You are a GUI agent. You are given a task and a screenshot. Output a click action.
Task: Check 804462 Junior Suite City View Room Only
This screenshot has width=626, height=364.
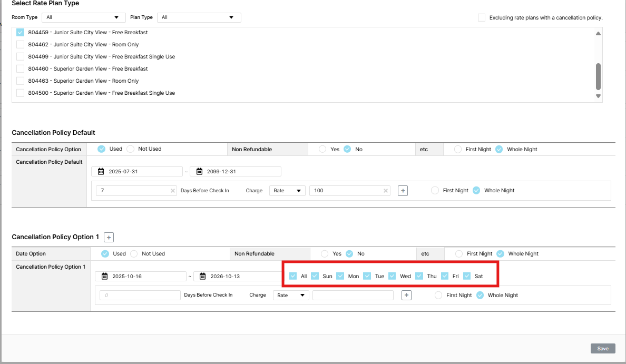[21, 45]
